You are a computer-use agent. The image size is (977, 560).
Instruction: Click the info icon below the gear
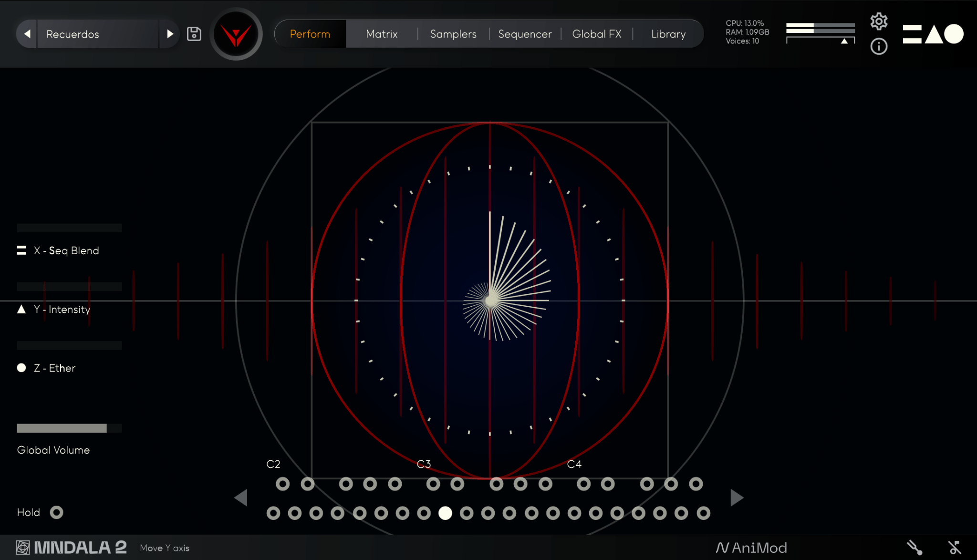(879, 47)
